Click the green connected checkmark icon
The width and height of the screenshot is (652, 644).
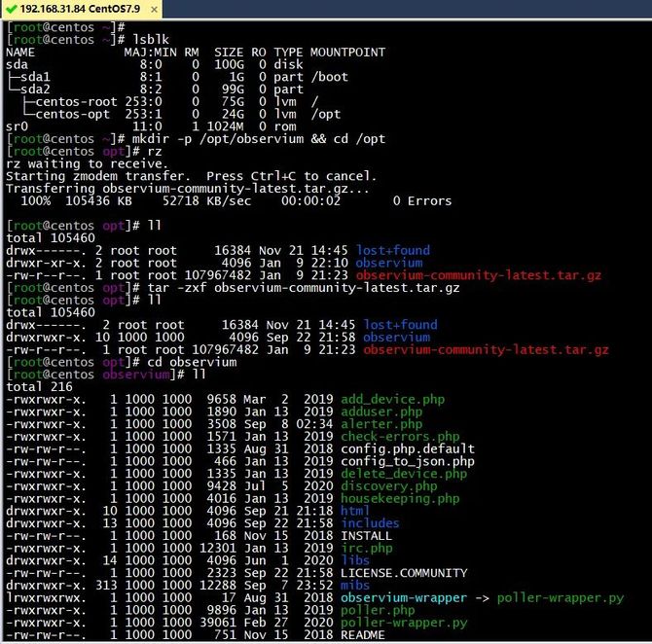pyautogui.click(x=12, y=9)
